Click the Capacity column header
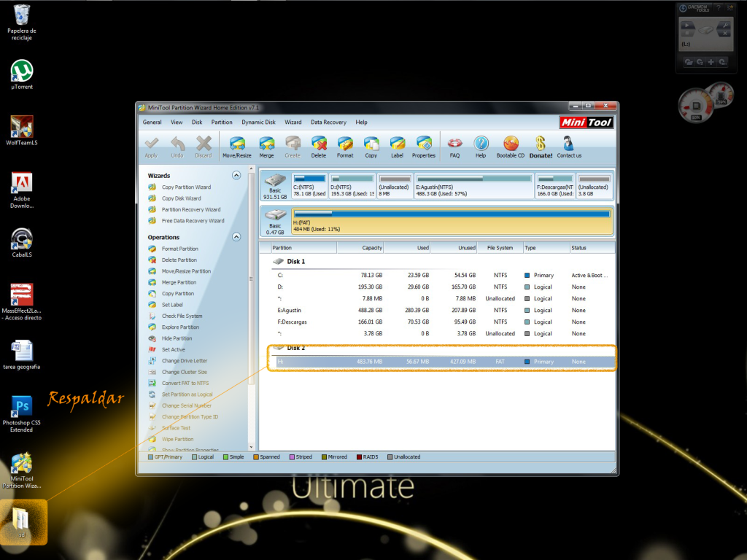The image size is (747, 560). (x=360, y=248)
